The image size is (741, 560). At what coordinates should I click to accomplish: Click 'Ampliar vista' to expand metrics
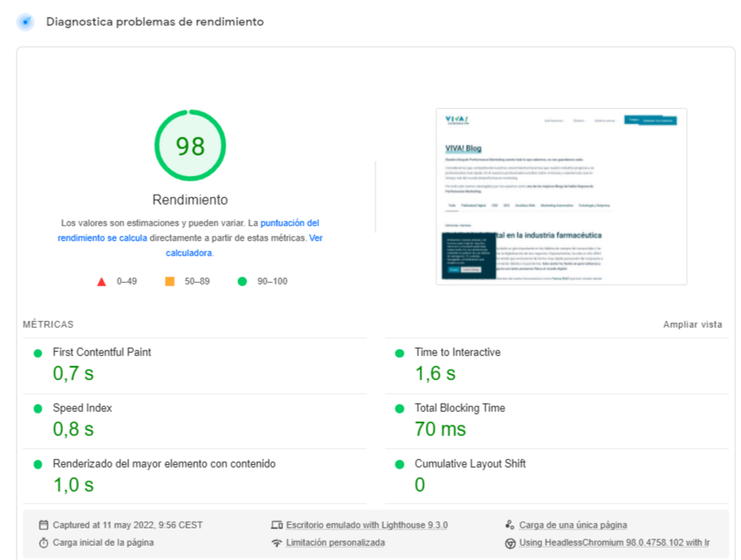click(693, 325)
